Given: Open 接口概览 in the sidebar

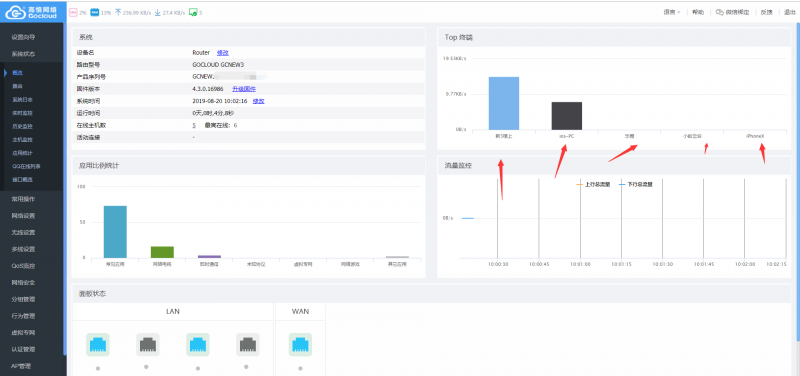Looking at the screenshot, I should point(22,179).
